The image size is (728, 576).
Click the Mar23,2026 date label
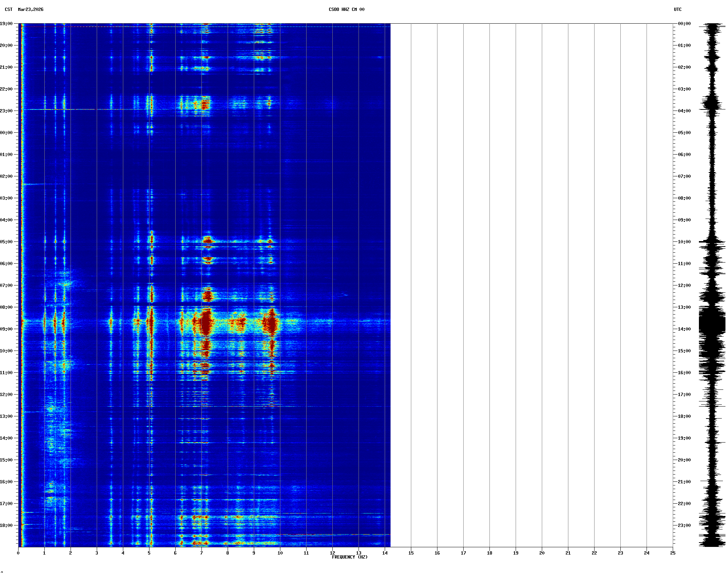31,9
